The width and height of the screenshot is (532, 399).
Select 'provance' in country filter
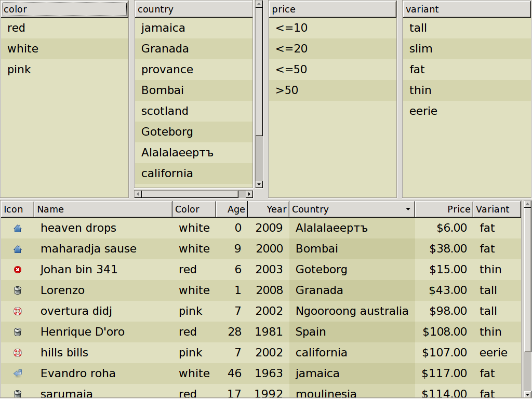(x=194, y=69)
